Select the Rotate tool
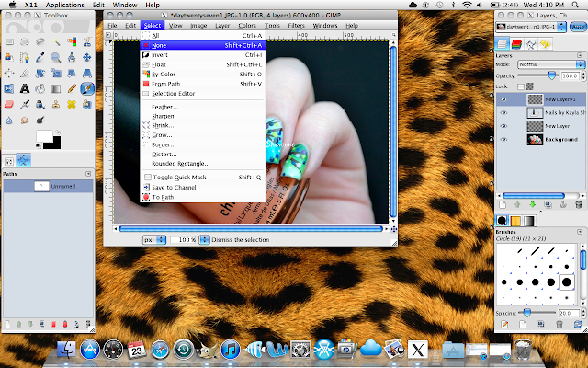Screen dimensions: 588x368 click(x=40, y=74)
